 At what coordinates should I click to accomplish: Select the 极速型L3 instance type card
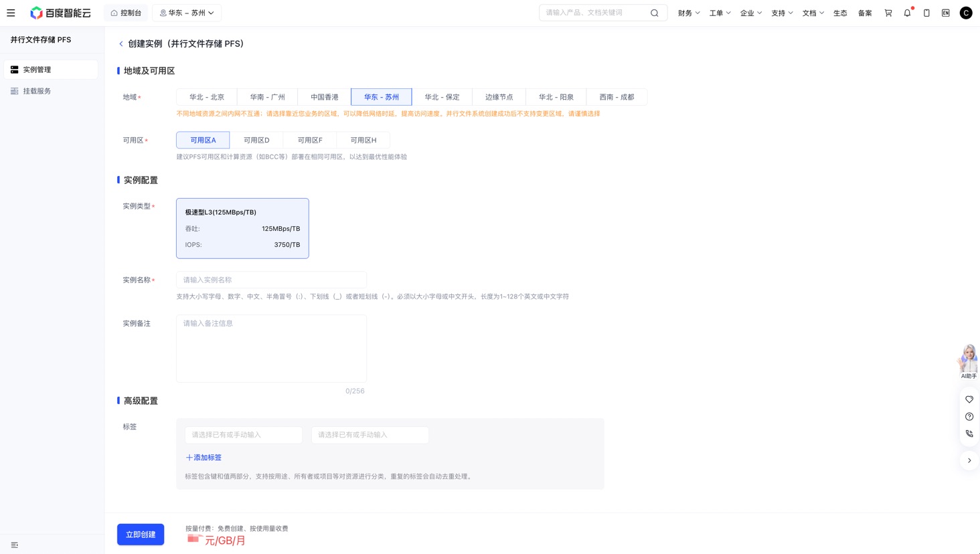coord(242,228)
